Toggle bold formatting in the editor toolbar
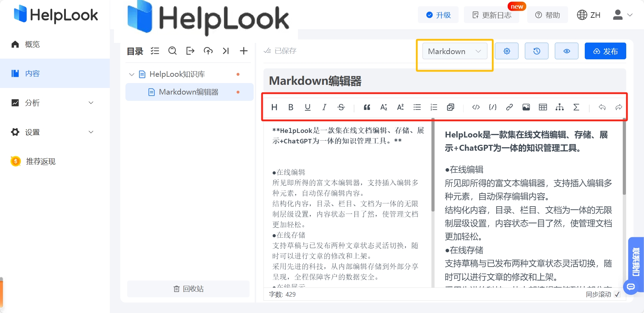The width and height of the screenshot is (644, 313). pos(291,107)
